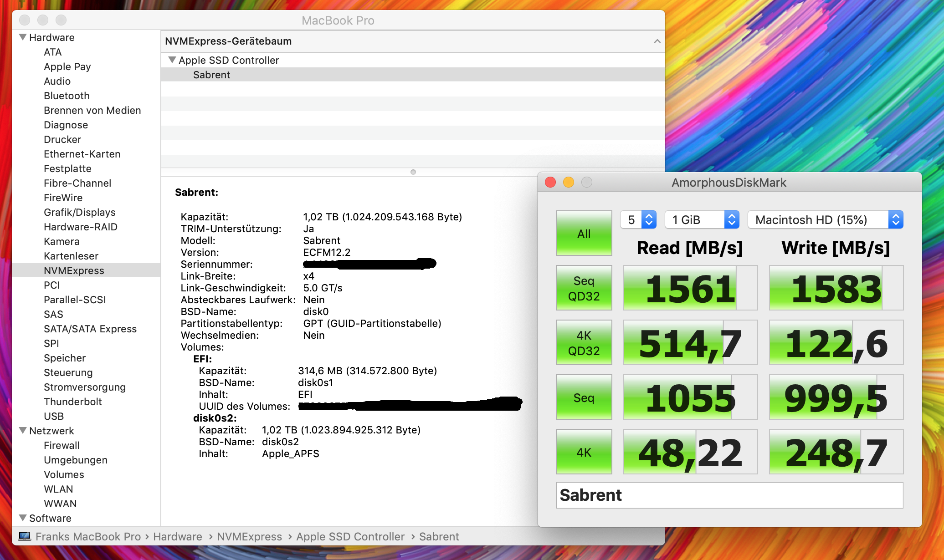This screenshot has height=560, width=944.
Task: Expand the Software section triangle
Action: click(22, 518)
